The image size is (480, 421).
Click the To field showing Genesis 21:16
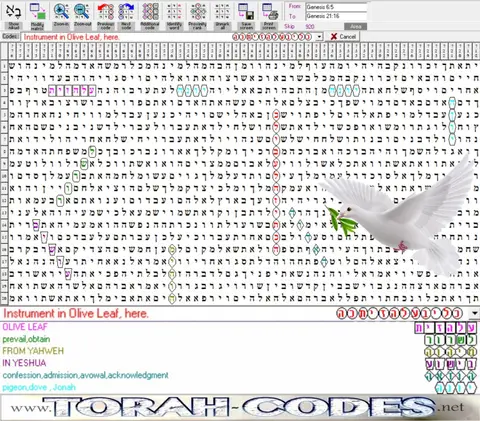pos(336,16)
